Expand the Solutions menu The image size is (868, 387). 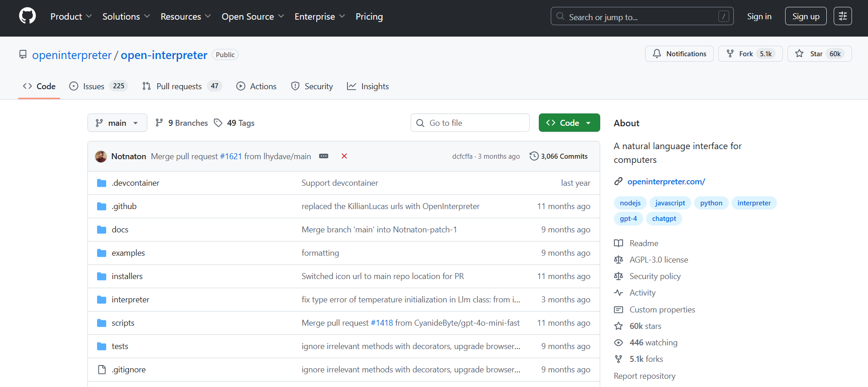pos(126,16)
